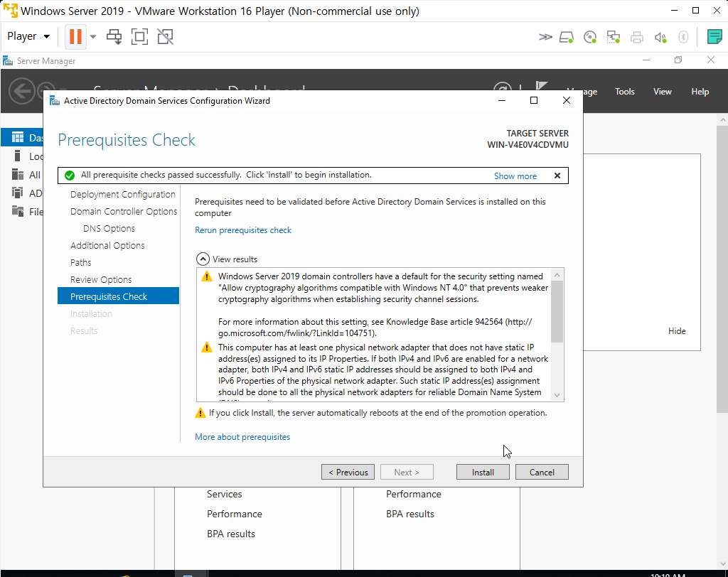Click the Server Manager back arrow
This screenshot has height=577, width=728.
(21, 91)
